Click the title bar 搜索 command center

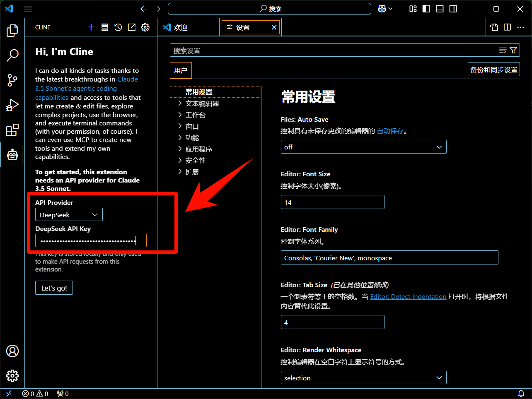coord(269,9)
